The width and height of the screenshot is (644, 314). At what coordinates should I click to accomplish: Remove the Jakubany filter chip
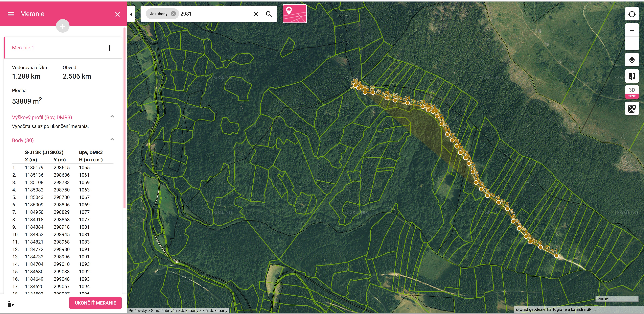(x=173, y=14)
